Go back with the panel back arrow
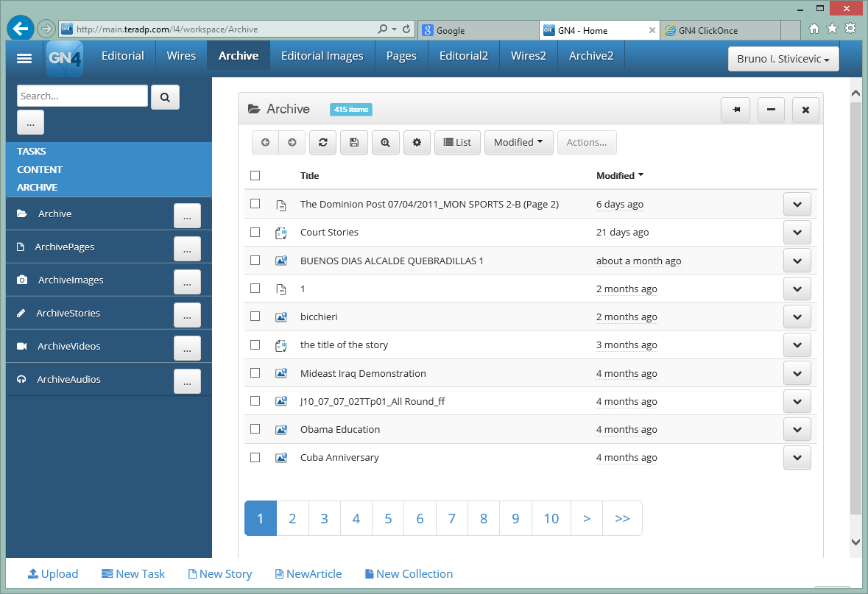Screen dimensions: 868x594 tap(265, 142)
